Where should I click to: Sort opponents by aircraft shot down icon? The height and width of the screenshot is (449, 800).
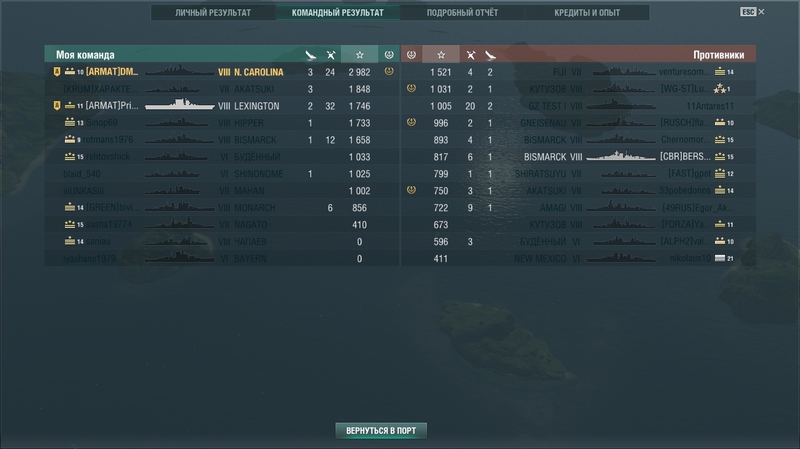tap(470, 55)
